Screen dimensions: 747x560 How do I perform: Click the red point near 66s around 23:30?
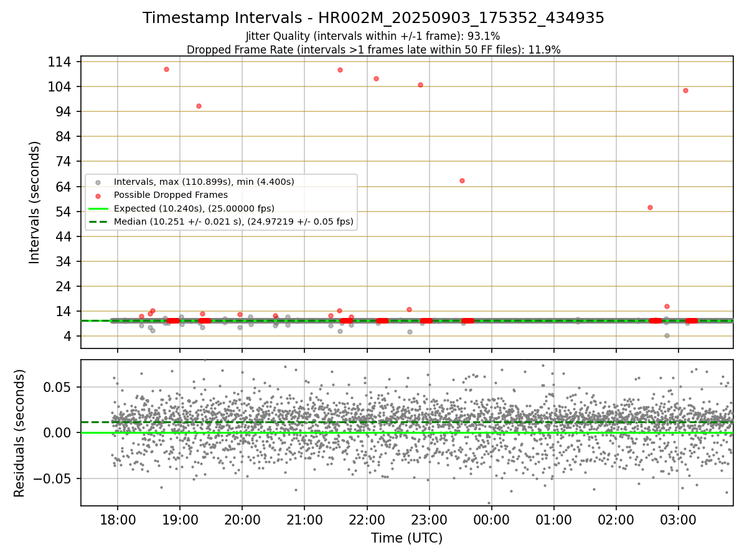462,180
